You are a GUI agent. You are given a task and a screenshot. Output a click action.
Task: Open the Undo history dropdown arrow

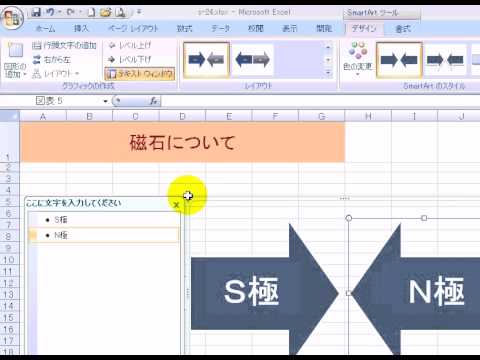click(59, 13)
